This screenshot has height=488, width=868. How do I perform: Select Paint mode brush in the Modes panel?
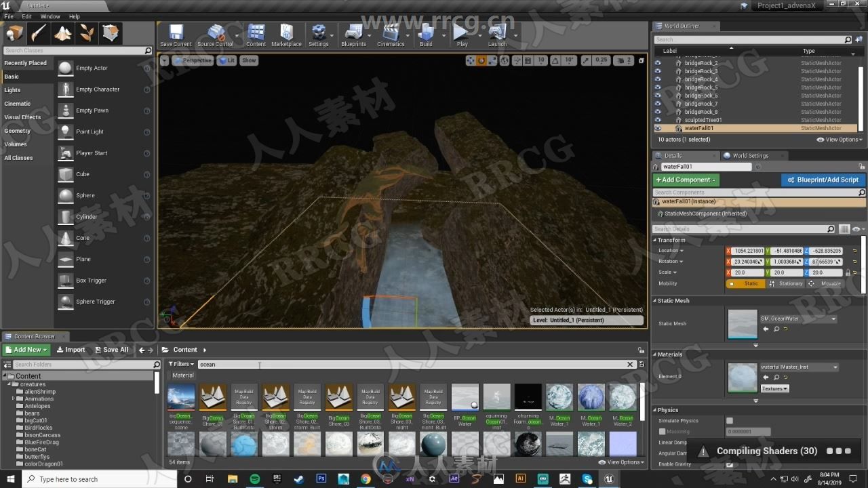click(39, 33)
